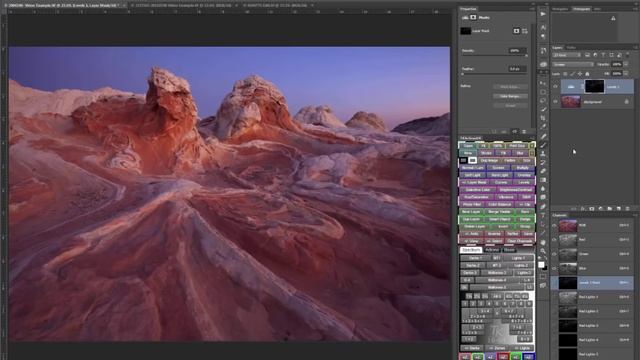Create new layer icon in Layers panel
Image resolution: width=640 pixels, height=360 pixels.
pyautogui.click(x=618, y=208)
